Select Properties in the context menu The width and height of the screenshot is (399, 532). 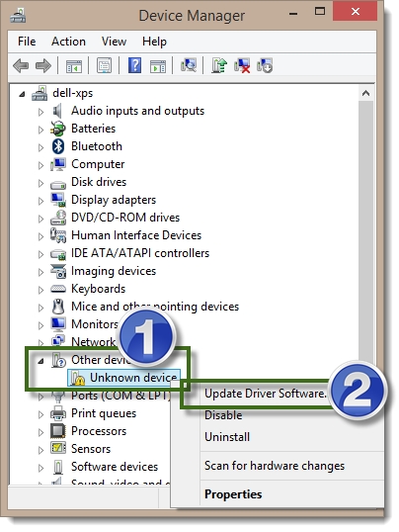tap(233, 494)
